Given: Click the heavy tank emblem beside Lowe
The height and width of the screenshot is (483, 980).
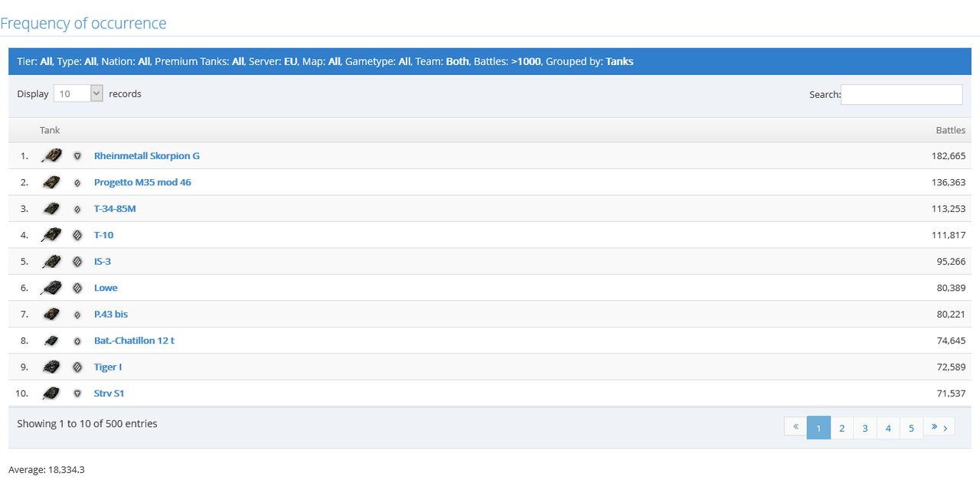Looking at the screenshot, I should click(x=77, y=288).
